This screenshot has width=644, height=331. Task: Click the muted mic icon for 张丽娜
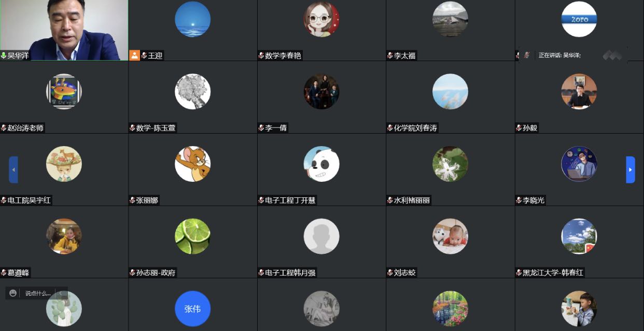point(133,200)
